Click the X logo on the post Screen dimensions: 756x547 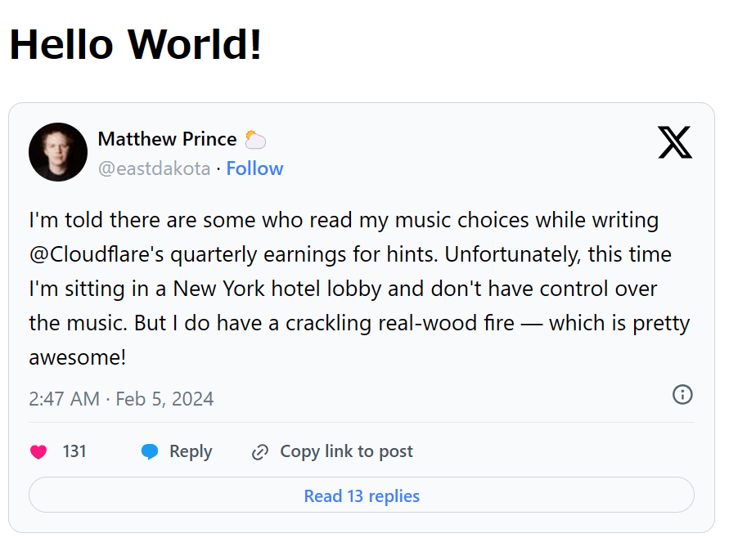point(674,143)
